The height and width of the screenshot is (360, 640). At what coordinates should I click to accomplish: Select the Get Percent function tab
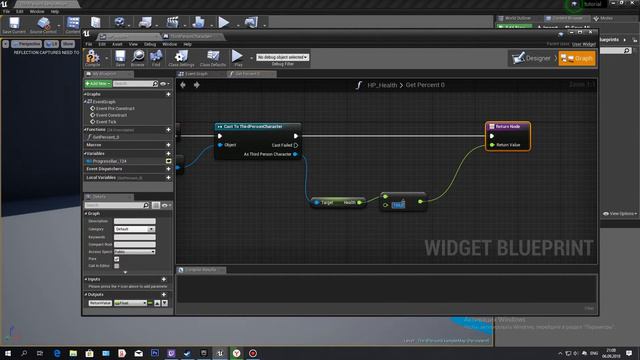[248, 74]
